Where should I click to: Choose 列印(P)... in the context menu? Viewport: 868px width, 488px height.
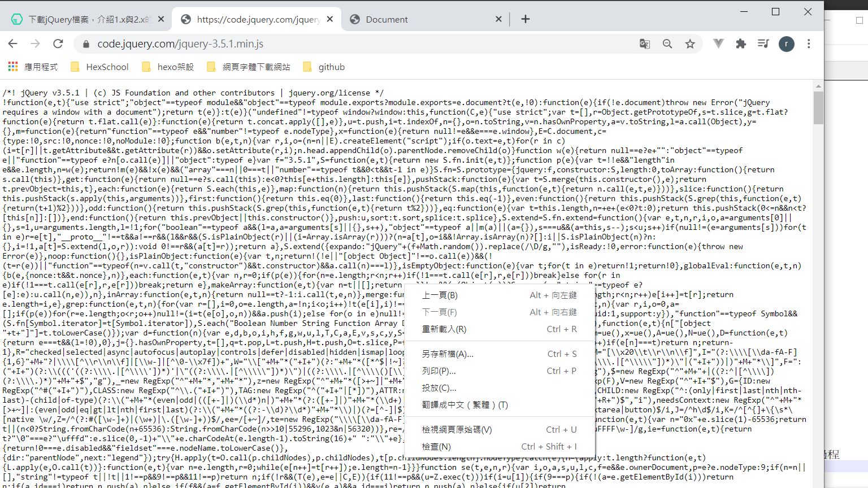point(500,371)
